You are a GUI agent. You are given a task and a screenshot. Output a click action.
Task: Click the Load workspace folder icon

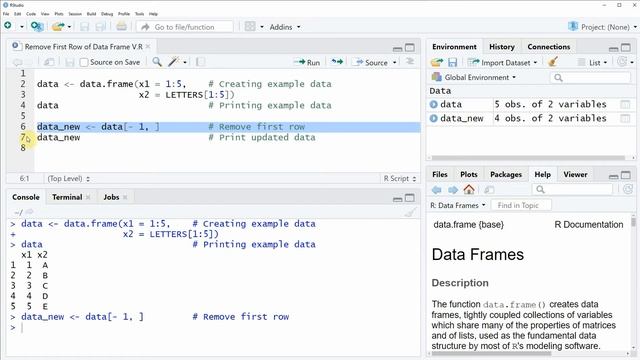[436, 62]
